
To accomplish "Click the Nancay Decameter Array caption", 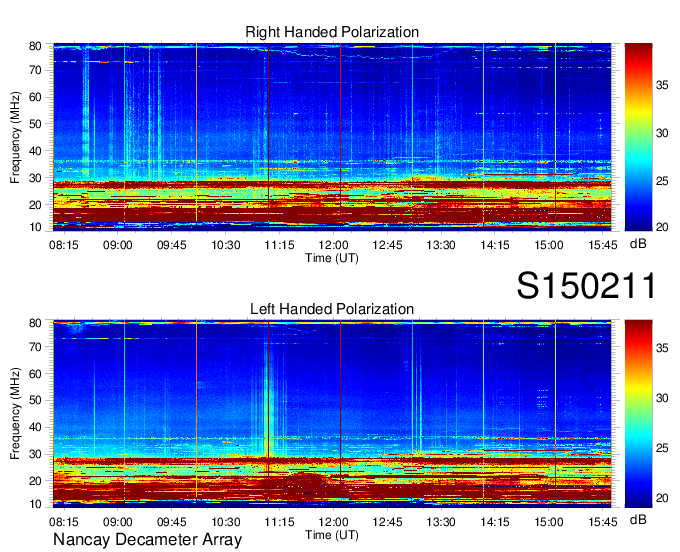I will pyautogui.click(x=147, y=539).
